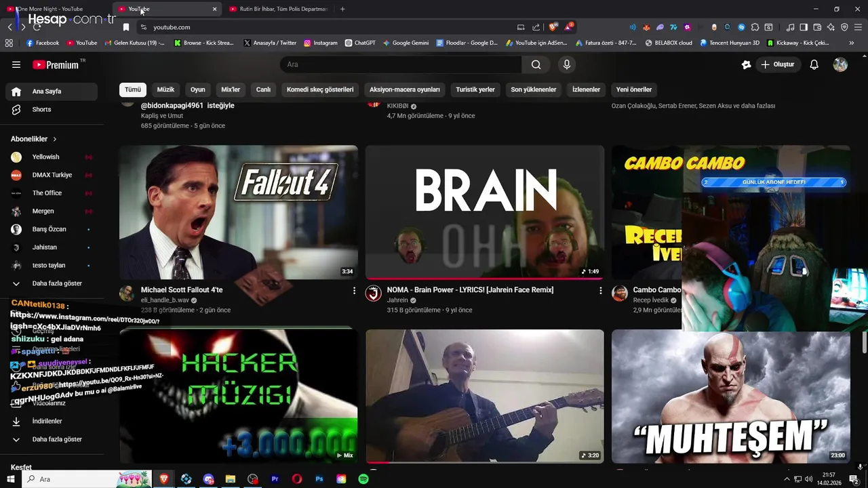Image resolution: width=868 pixels, height=488 pixels.
Task: Click the page vertical scrollbar thumb
Action: (865, 343)
